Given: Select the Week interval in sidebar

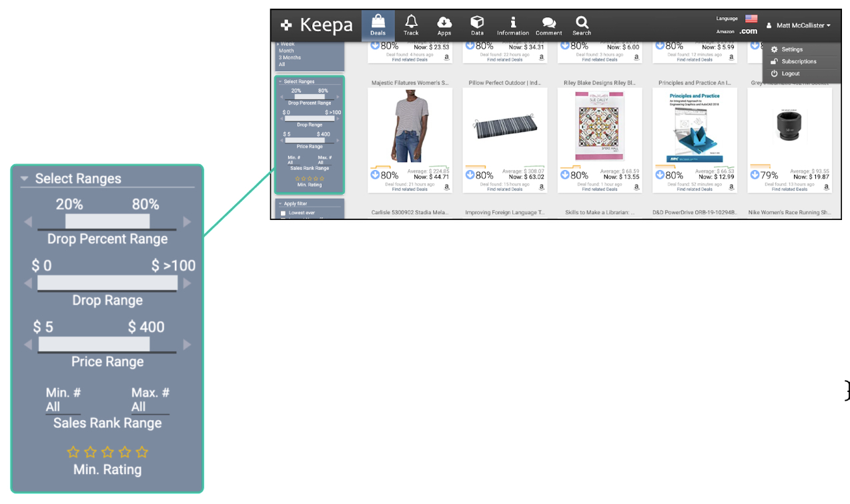Looking at the screenshot, I should tap(287, 44).
